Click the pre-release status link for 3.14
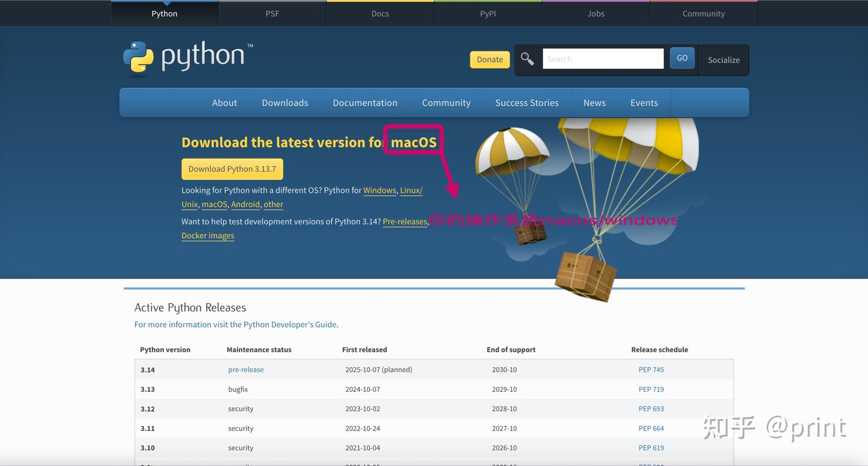This screenshot has height=466, width=868. [x=245, y=369]
